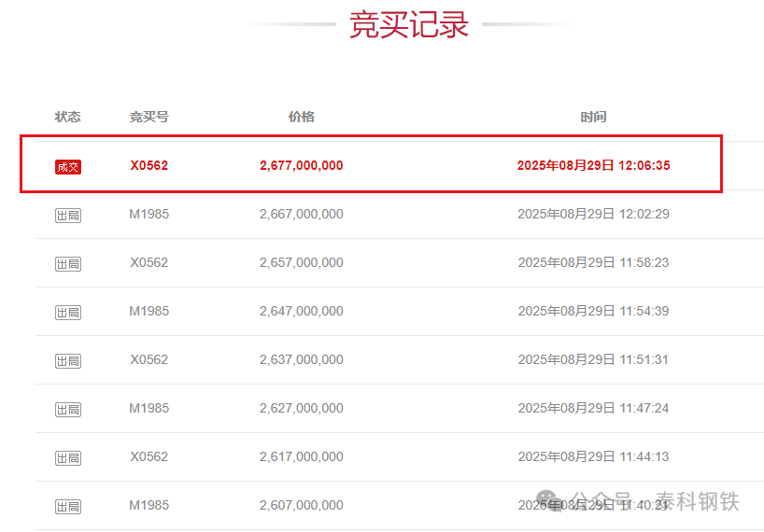
Task: Click bidder M1985 in the 12:02:29 row
Action: tap(149, 214)
